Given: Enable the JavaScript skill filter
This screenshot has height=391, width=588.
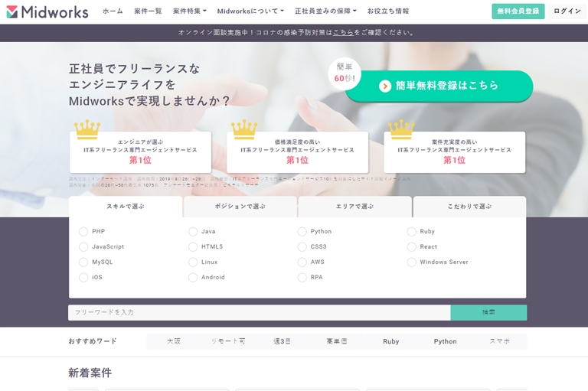Looking at the screenshot, I should coord(83,246).
